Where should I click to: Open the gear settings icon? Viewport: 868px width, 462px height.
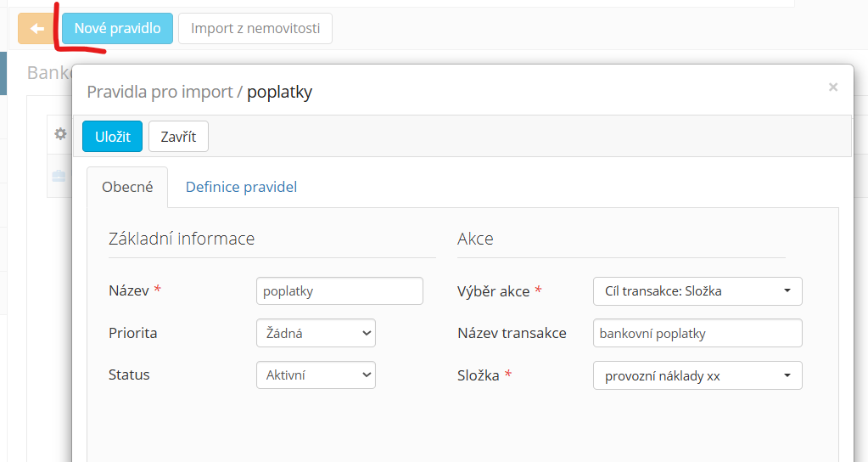pyautogui.click(x=60, y=134)
